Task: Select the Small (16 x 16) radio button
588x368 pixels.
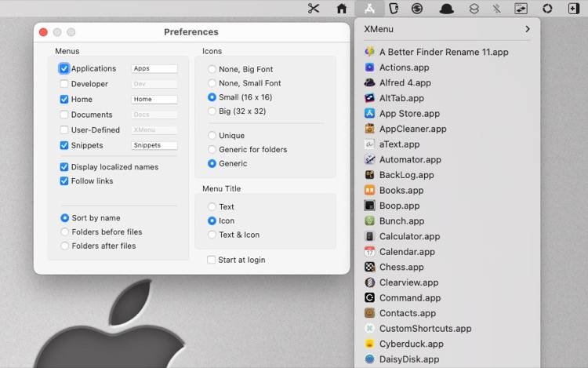Action: tap(212, 97)
